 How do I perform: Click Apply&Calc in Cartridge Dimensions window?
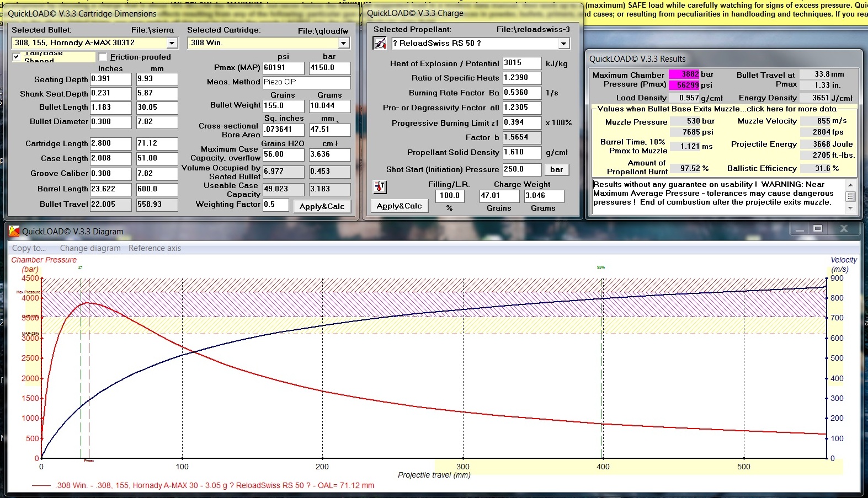point(322,206)
